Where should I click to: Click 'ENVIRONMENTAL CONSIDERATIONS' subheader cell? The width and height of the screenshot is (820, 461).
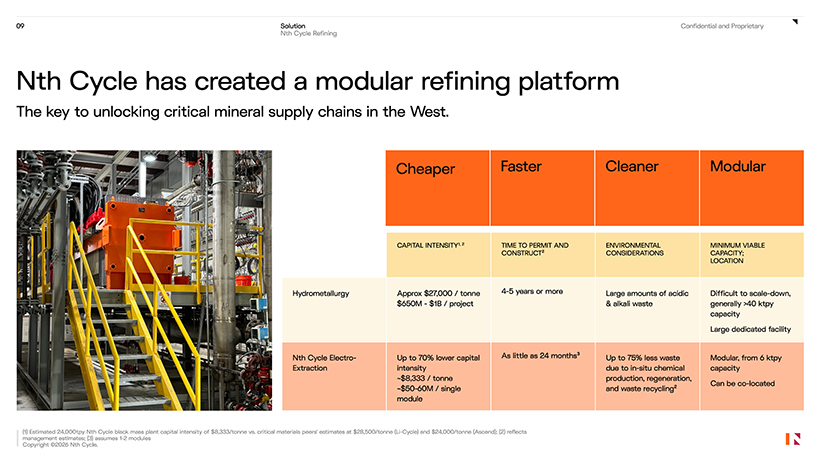[647, 255]
